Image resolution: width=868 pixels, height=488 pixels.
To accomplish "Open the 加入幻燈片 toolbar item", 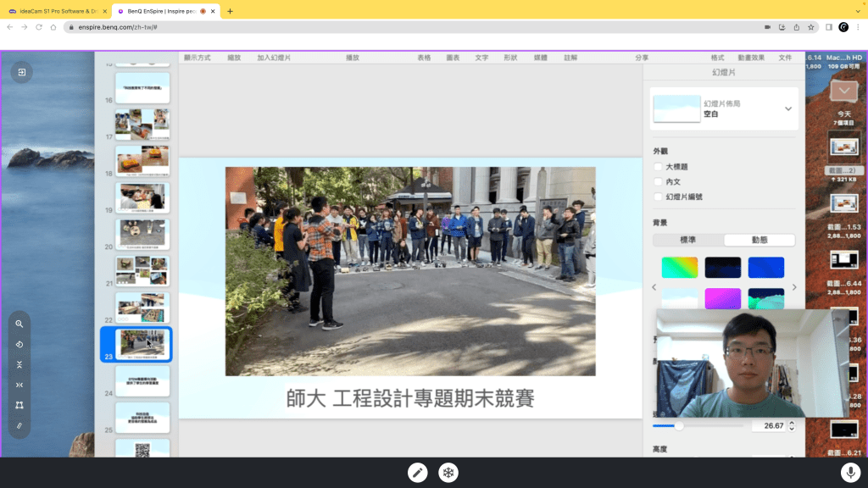I will click(274, 58).
